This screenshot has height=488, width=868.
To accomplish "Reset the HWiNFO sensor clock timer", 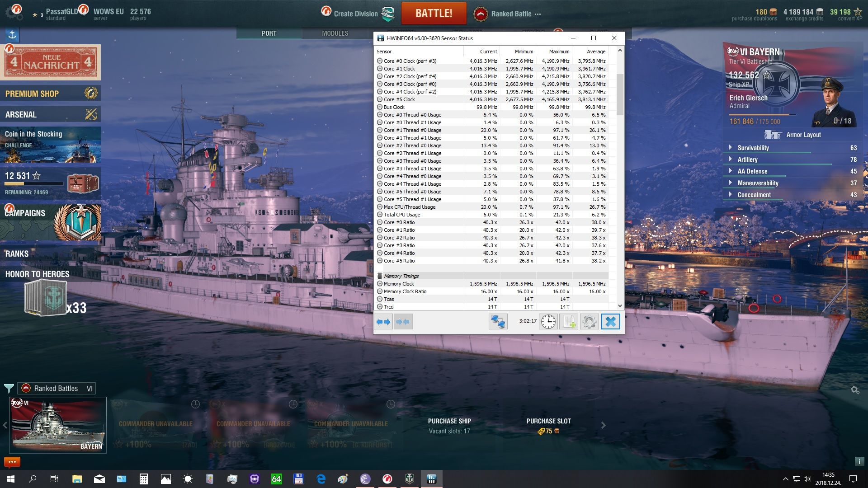I will [x=548, y=322].
